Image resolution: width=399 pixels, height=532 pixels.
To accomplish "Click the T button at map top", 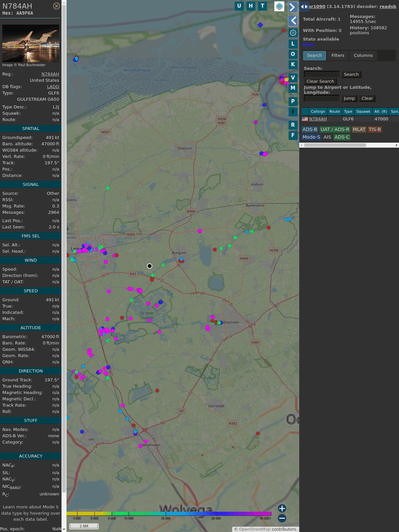I will [262, 6].
